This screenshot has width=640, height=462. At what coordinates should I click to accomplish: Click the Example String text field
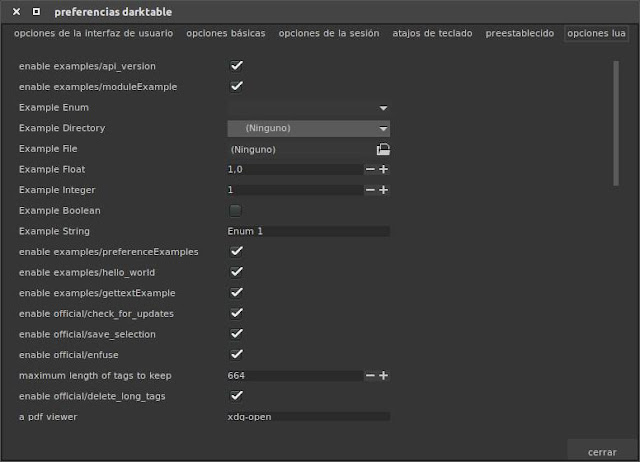pyautogui.click(x=309, y=231)
